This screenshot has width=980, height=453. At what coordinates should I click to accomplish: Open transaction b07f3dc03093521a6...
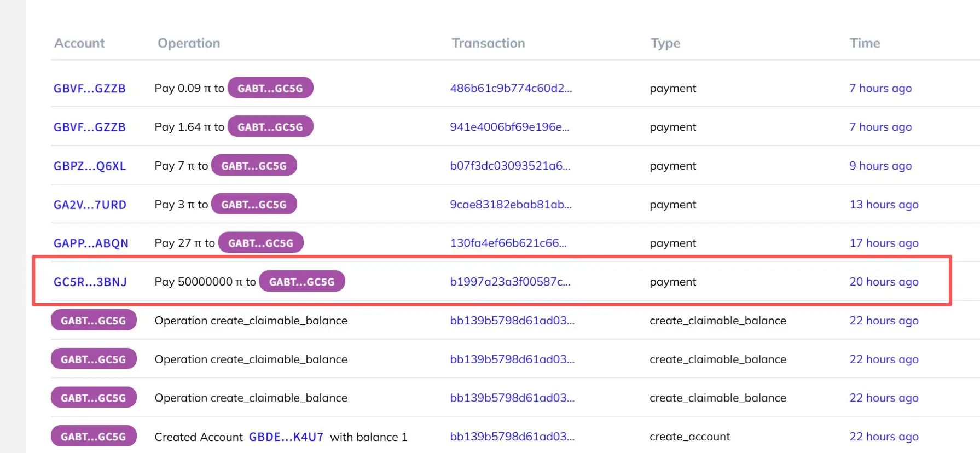[510, 166]
